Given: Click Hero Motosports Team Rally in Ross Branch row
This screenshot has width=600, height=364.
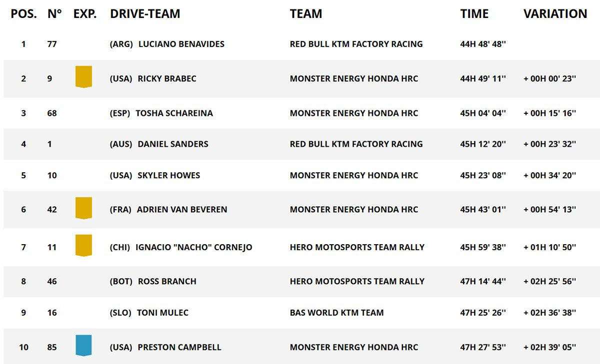Looking at the screenshot, I should click(x=357, y=281).
